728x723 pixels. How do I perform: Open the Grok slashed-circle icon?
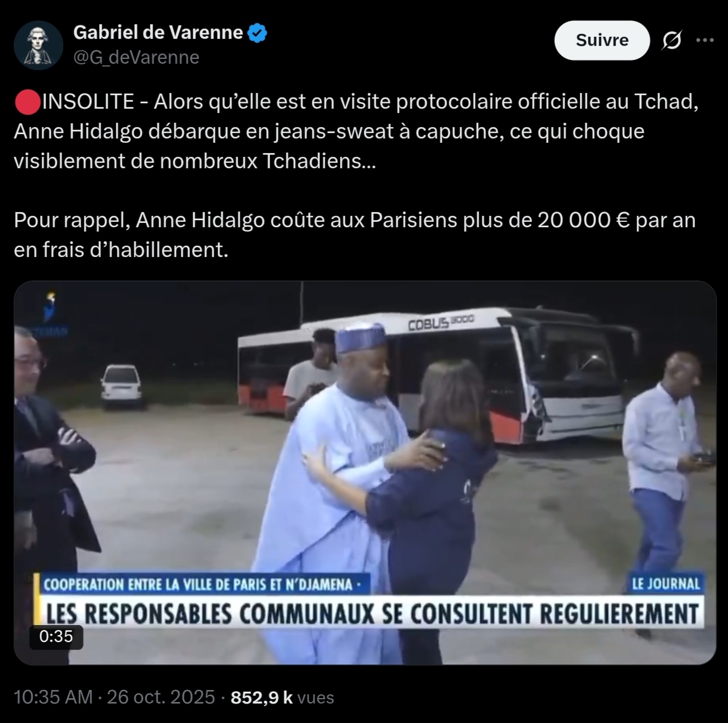pos(671,40)
